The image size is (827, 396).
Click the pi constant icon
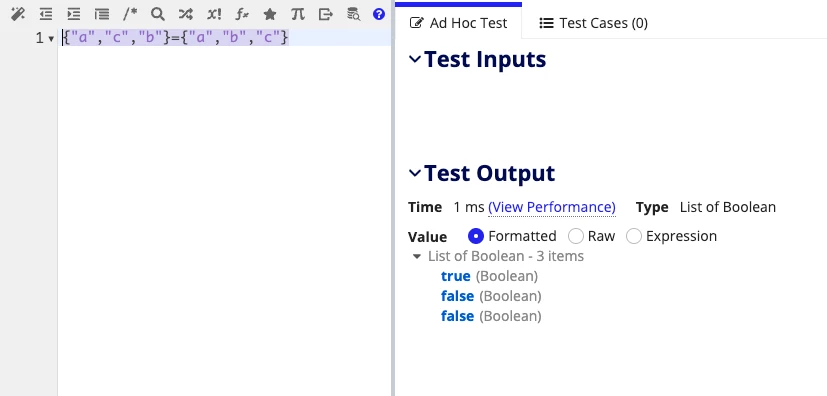(x=297, y=14)
